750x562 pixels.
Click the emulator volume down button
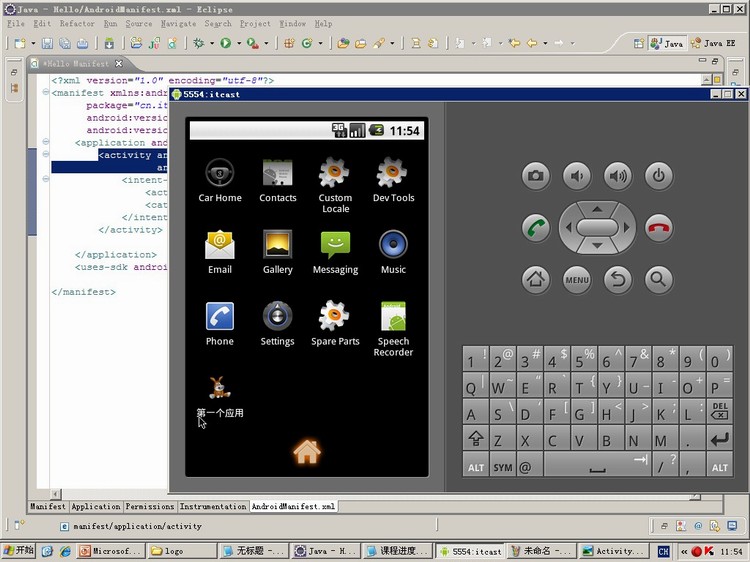[577, 176]
